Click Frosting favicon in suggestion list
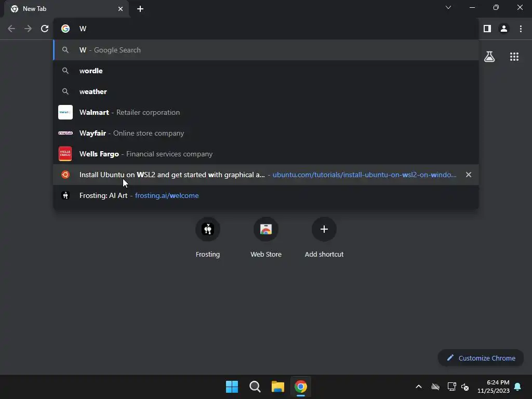 pos(65,195)
